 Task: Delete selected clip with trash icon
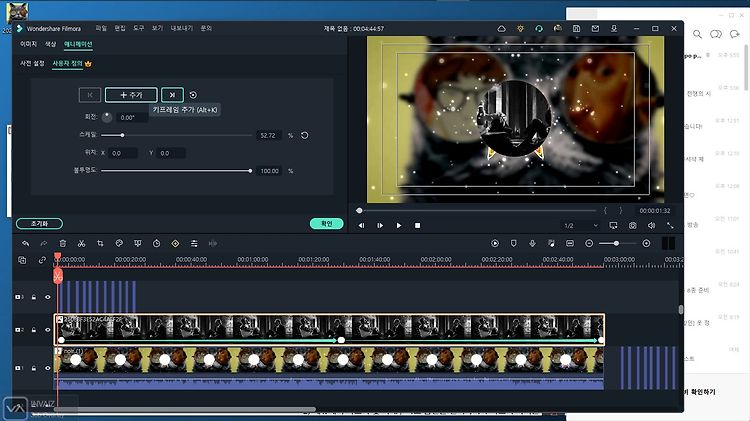pyautogui.click(x=63, y=244)
